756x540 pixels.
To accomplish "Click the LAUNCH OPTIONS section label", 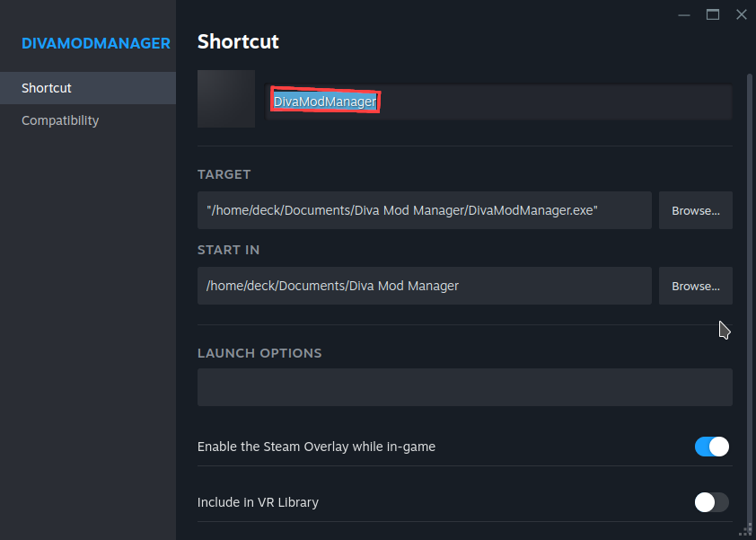I will tap(259, 353).
